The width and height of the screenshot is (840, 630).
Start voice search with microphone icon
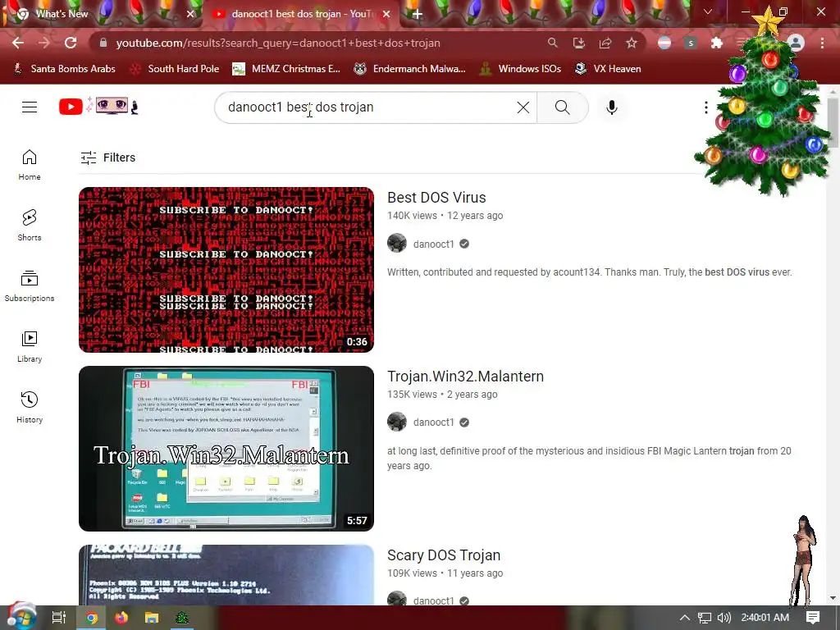coord(612,107)
